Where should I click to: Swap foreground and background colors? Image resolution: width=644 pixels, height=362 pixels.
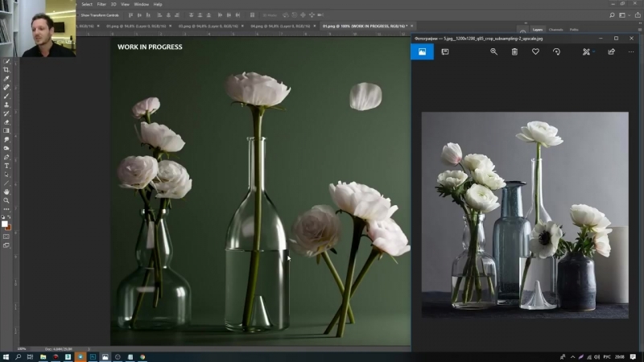[x=9, y=216]
